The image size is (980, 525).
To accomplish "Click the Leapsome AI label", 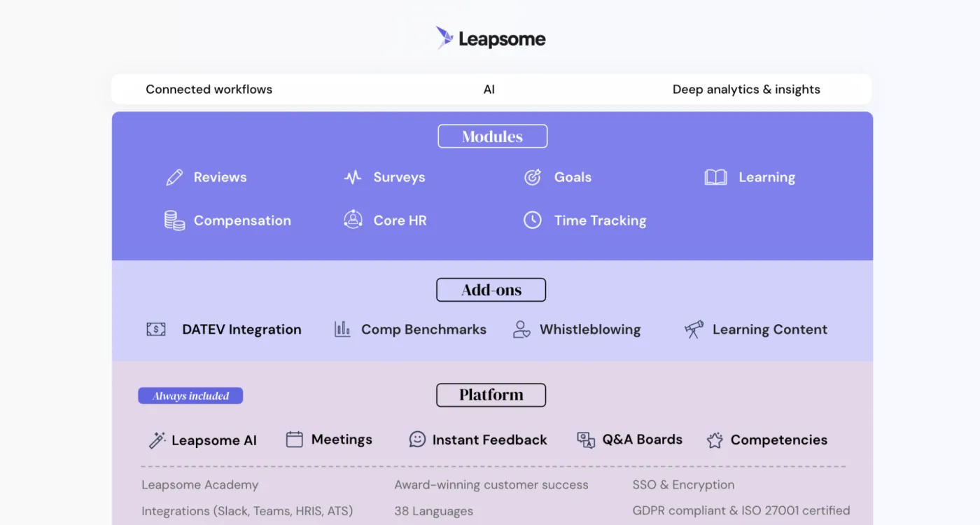I will [214, 440].
